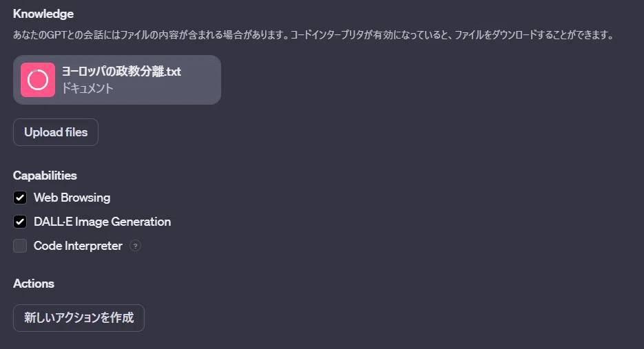Uncheck the Web Browsing checkbox
The width and height of the screenshot is (644, 349).
point(20,198)
